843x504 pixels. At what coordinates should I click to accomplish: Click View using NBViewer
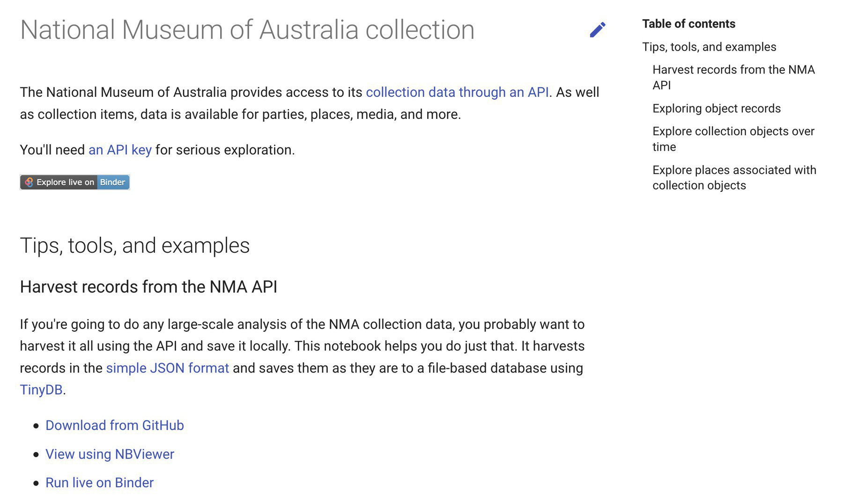pyautogui.click(x=110, y=454)
